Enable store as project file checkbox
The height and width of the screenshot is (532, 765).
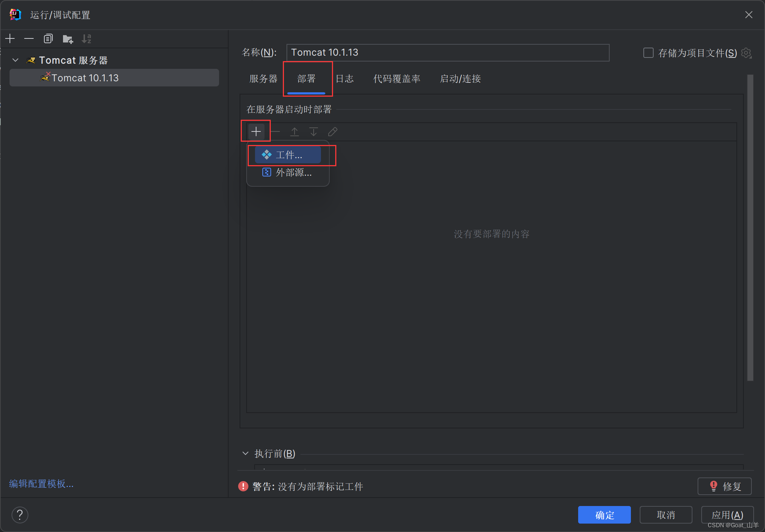[648, 53]
